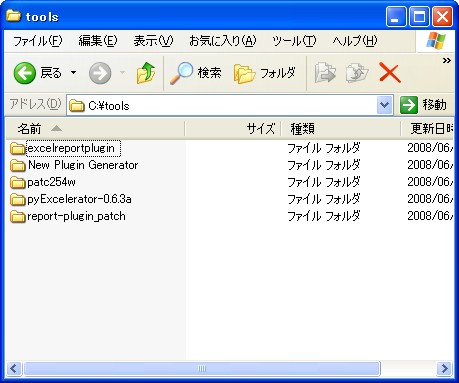Toggle the Folders (フォルダ) pane button
This screenshot has width=459, height=383.
click(x=265, y=73)
